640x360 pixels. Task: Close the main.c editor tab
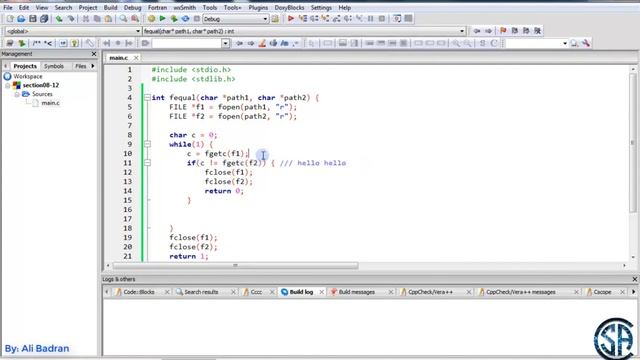(136, 58)
